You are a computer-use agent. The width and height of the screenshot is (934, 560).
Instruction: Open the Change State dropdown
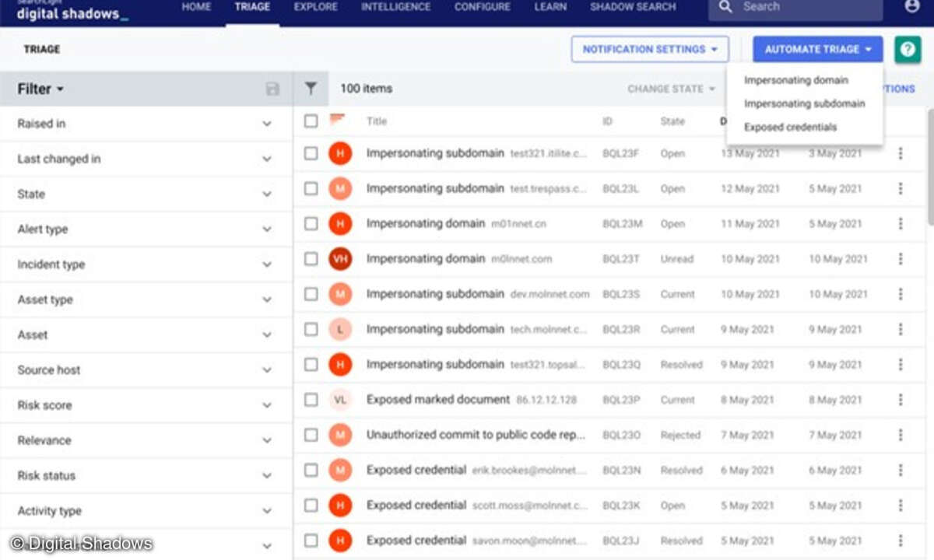pos(671,89)
